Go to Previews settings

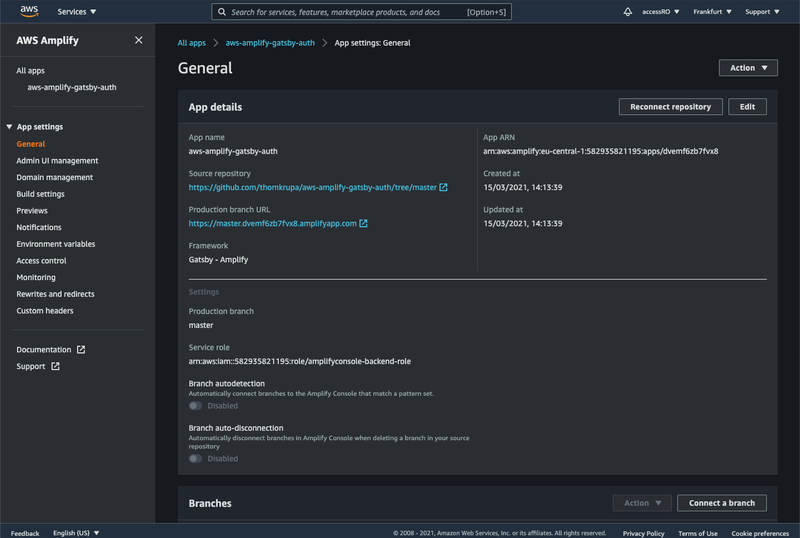(32, 211)
